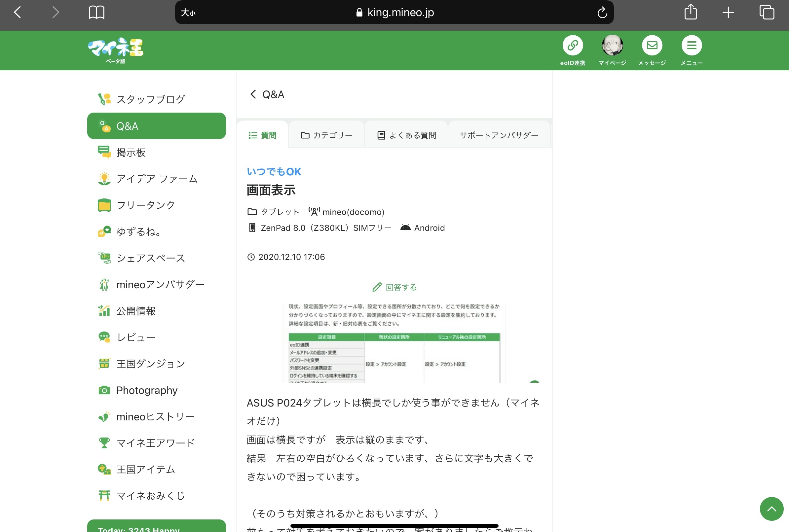Click the 回答する answer link
This screenshot has width=789, height=532.
coord(394,287)
